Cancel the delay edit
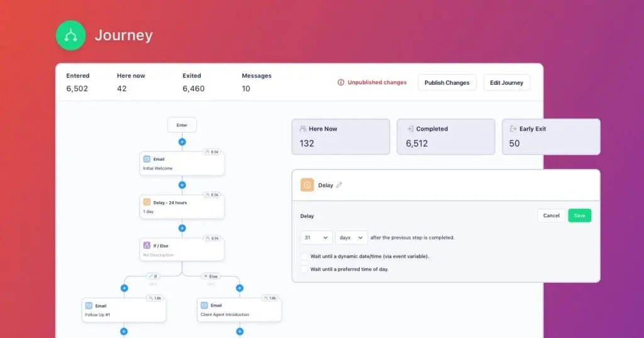The height and width of the screenshot is (338, 644). click(x=551, y=215)
